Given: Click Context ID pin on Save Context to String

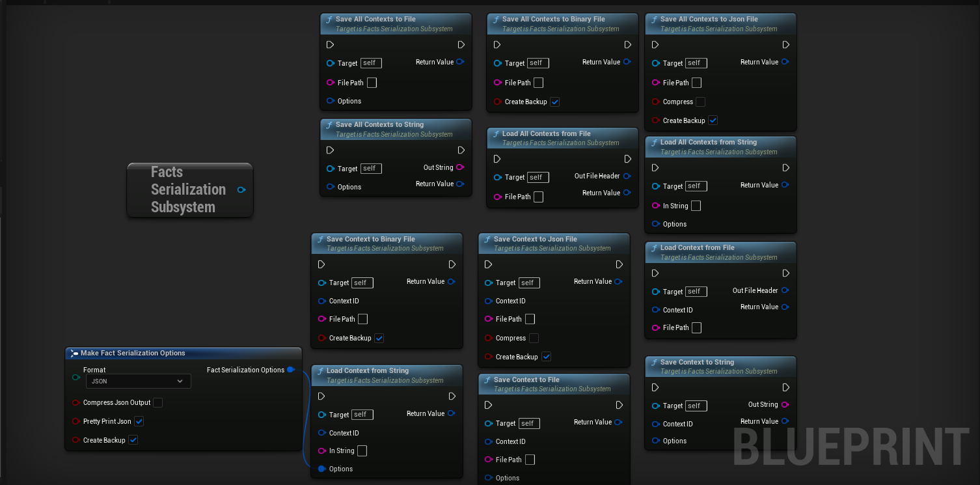Looking at the screenshot, I should tap(655, 424).
